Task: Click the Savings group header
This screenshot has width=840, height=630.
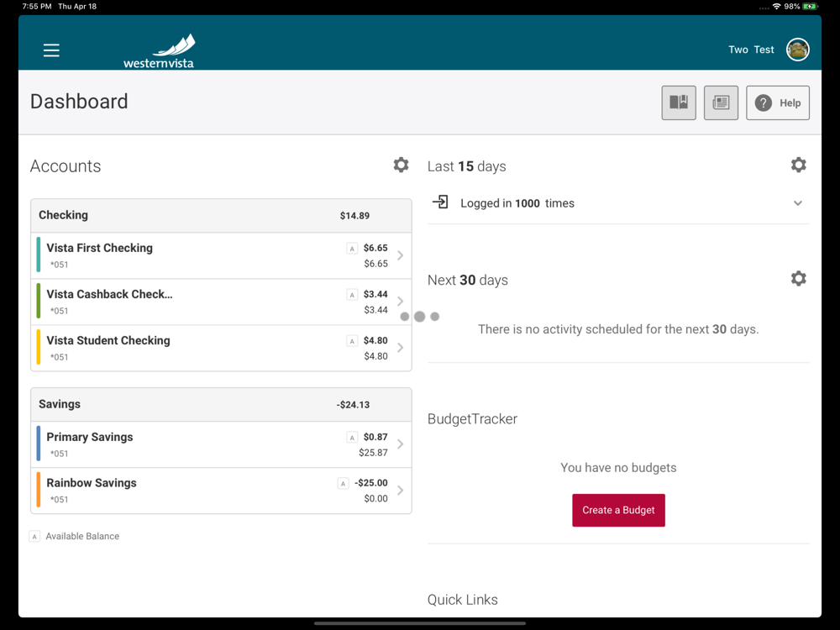Action: 221,405
